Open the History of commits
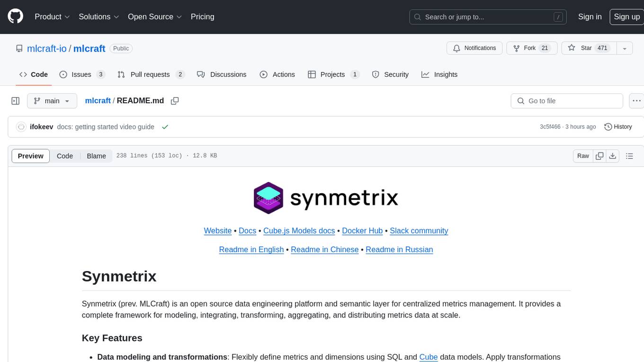 618,127
